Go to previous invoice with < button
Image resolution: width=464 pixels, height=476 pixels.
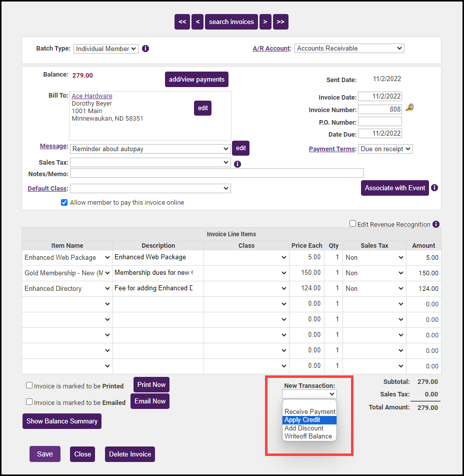click(x=197, y=22)
